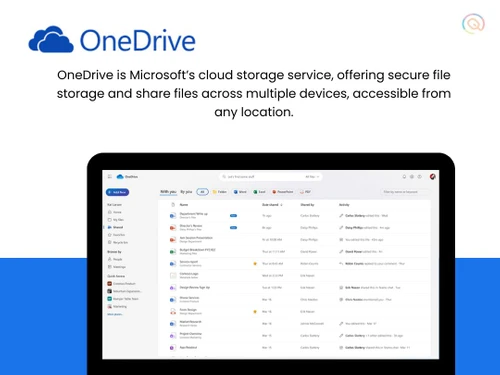The width and height of the screenshot is (500, 375).
Task: Click the More places link
Action: coord(115,314)
